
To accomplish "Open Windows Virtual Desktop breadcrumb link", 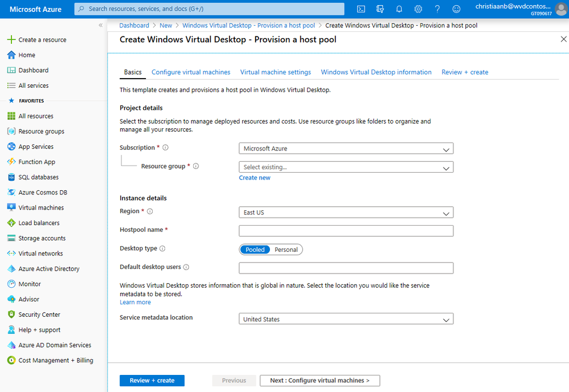I will point(248,26).
